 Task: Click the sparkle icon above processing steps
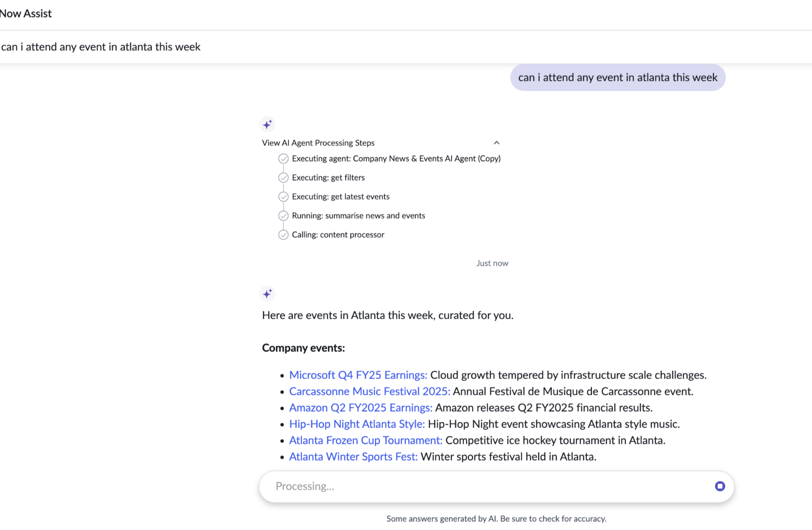point(267,124)
